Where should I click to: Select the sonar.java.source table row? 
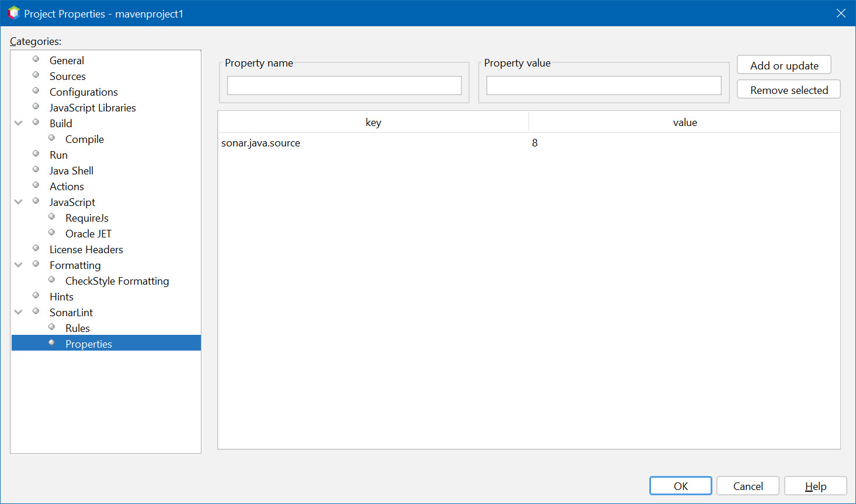(x=374, y=143)
